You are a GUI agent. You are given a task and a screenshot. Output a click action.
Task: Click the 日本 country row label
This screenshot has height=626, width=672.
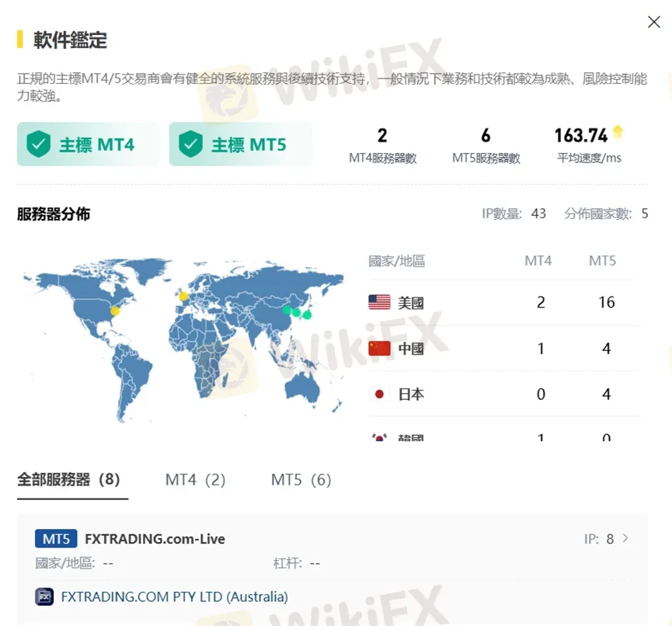(x=410, y=395)
